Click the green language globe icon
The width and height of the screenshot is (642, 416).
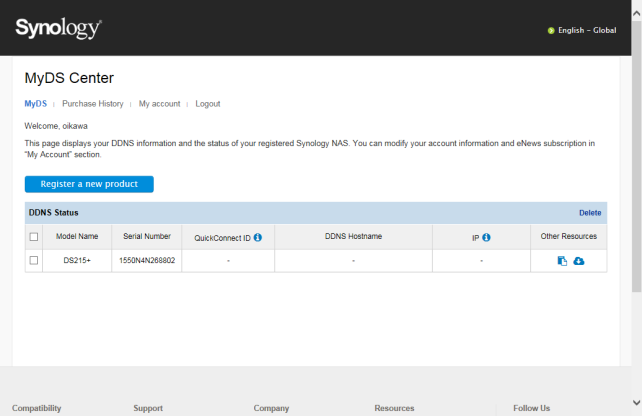[x=551, y=31]
